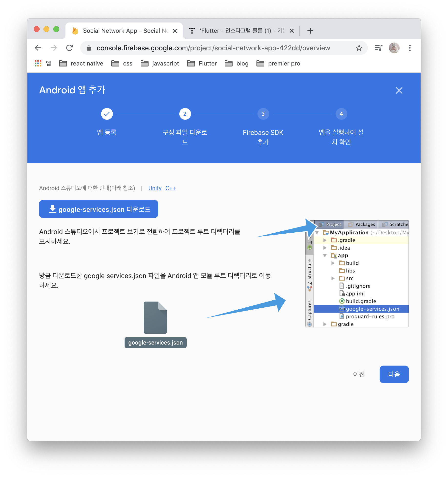The width and height of the screenshot is (448, 477).
Task: Select step 3 Firebase SDK 추가
Action: tap(263, 114)
